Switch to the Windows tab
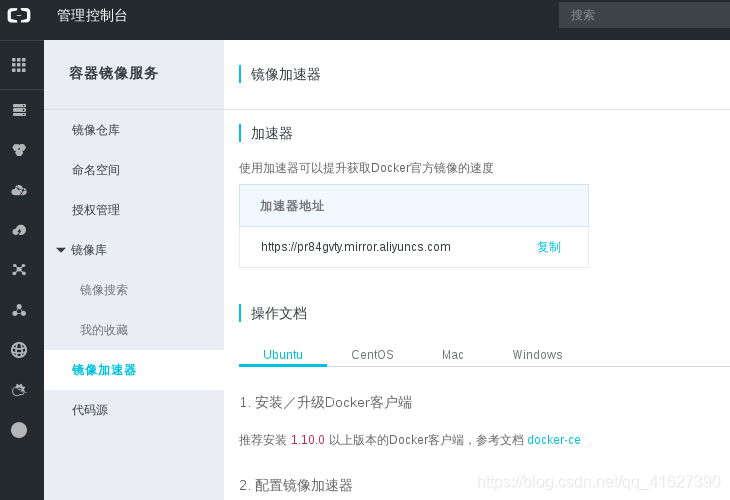The height and width of the screenshot is (500, 730). (x=537, y=355)
